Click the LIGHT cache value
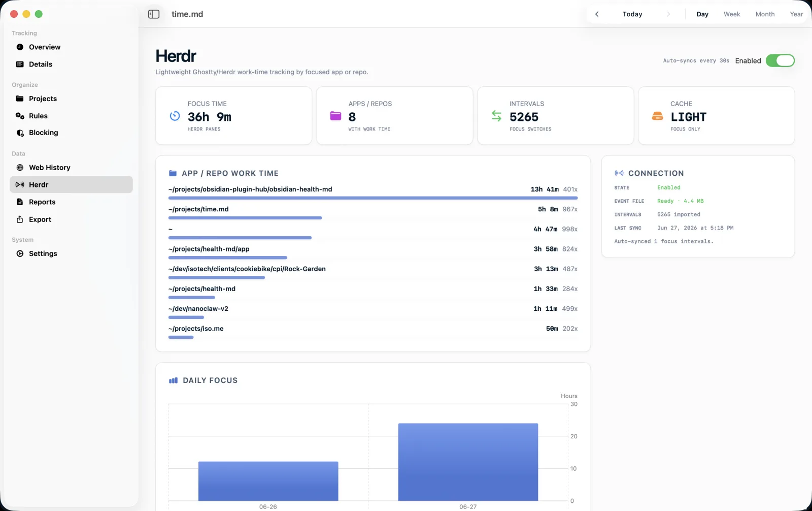Viewport: 812px width, 511px height. point(688,117)
